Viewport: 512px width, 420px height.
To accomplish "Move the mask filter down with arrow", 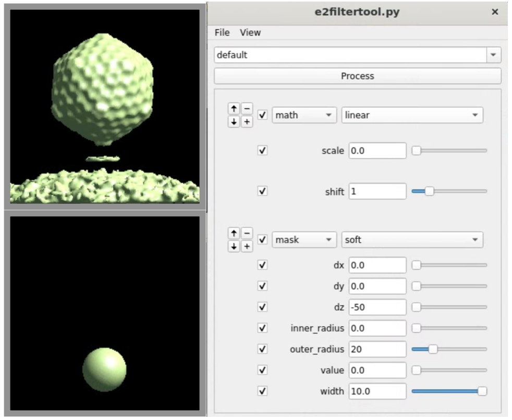I will (x=234, y=246).
